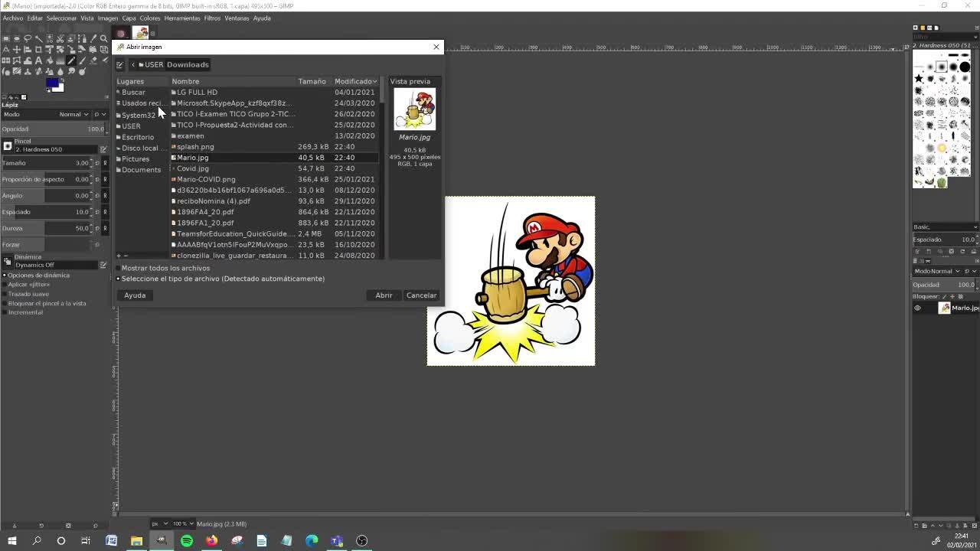Open the Capa menu
Image resolution: width=980 pixels, height=551 pixels.
(x=129, y=18)
